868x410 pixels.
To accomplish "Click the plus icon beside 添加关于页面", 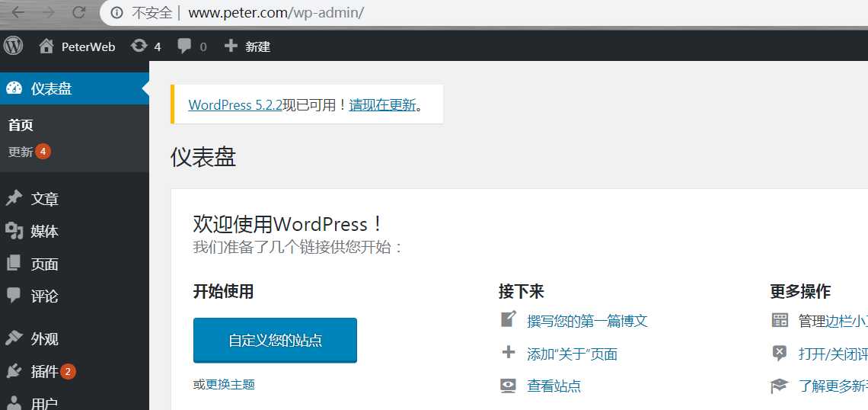I will (508, 352).
